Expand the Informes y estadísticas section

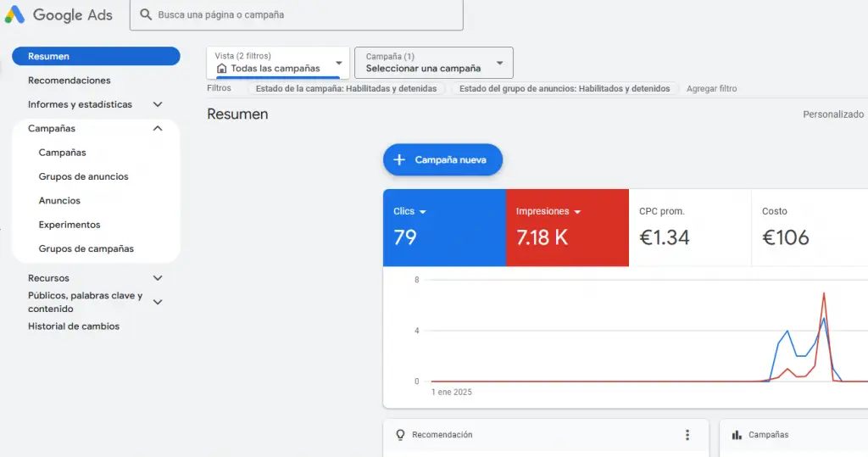(157, 104)
